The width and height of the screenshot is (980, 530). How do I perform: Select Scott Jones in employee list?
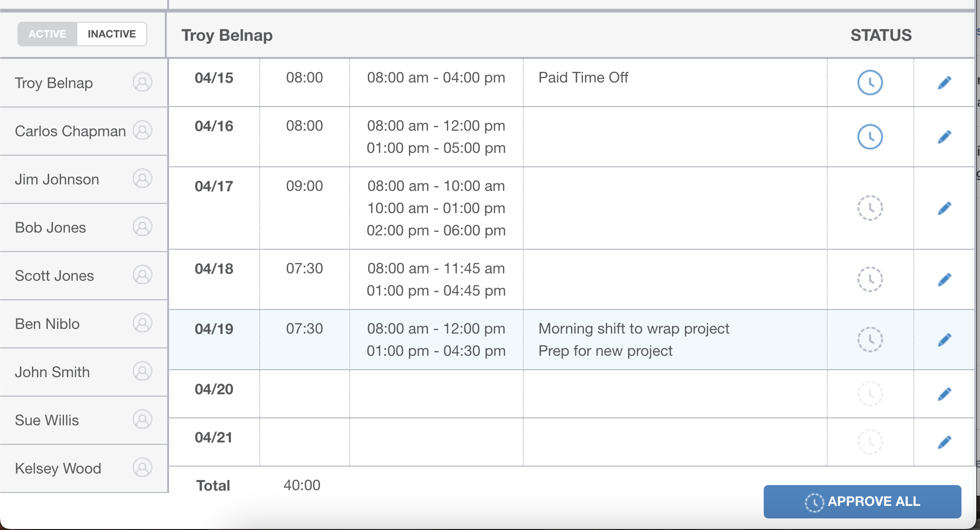83,276
